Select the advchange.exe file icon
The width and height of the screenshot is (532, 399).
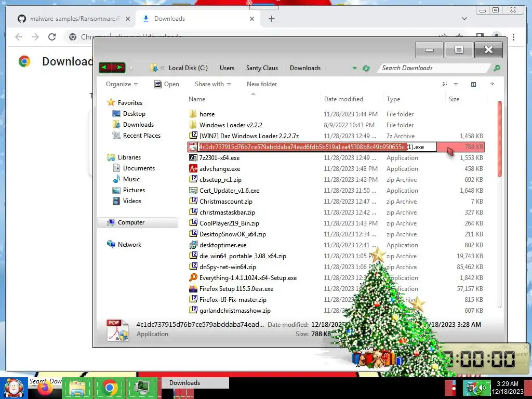pyautogui.click(x=193, y=168)
